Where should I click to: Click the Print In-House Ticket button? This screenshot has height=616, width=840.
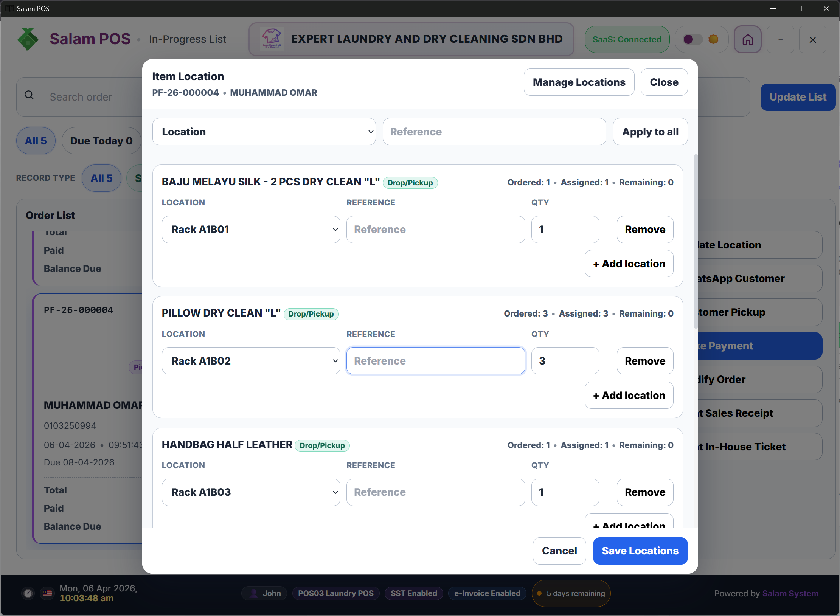point(759,447)
